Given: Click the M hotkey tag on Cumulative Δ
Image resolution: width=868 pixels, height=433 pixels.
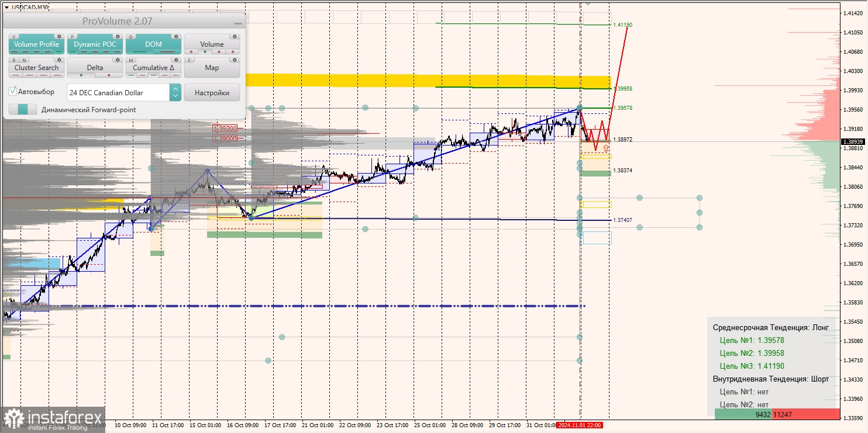Looking at the screenshot, I should 130,60.
